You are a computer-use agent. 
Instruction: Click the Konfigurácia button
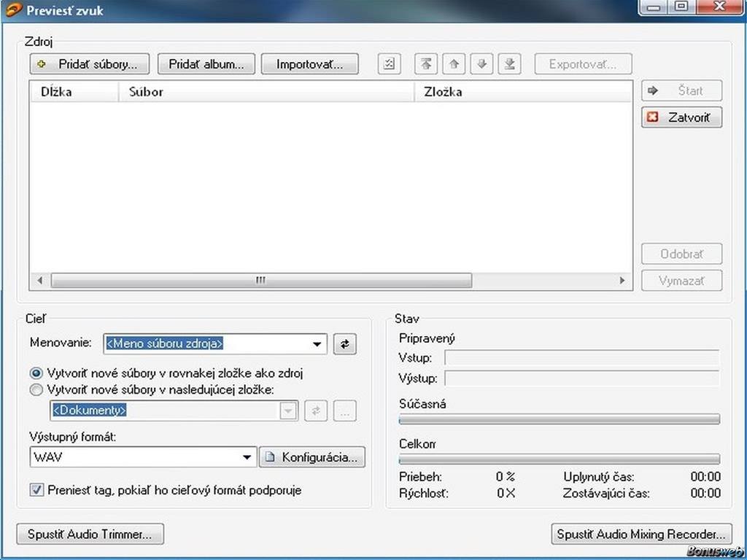(312, 457)
